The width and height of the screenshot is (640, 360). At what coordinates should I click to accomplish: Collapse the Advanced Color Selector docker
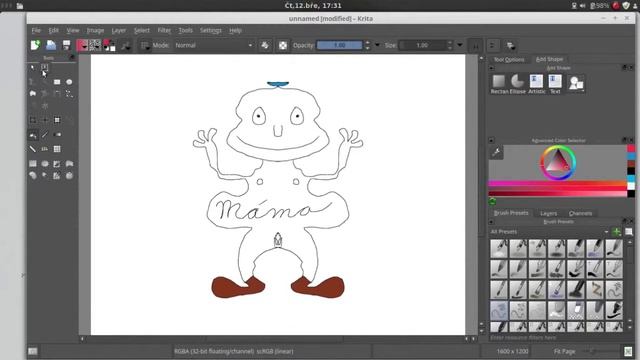click(491, 140)
